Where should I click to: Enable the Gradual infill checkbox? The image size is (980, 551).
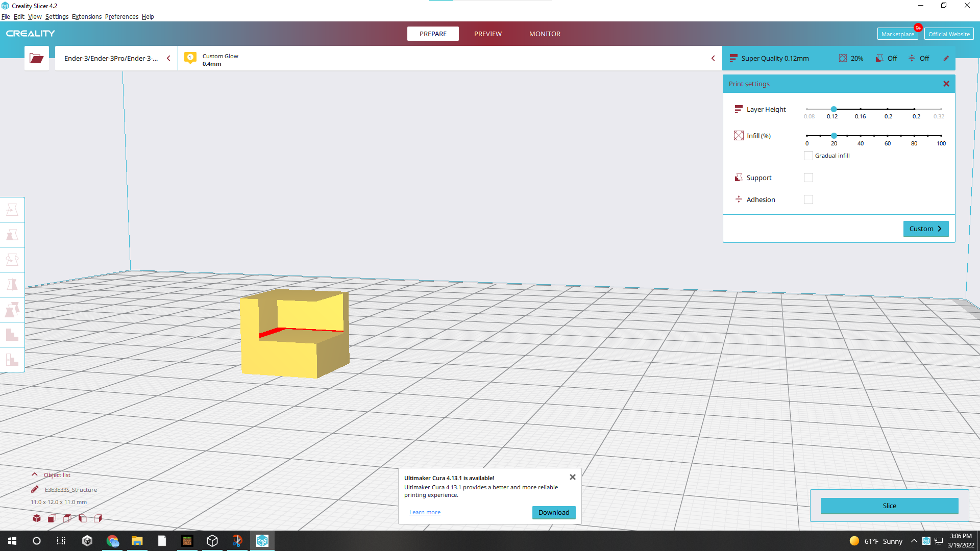[x=808, y=156]
